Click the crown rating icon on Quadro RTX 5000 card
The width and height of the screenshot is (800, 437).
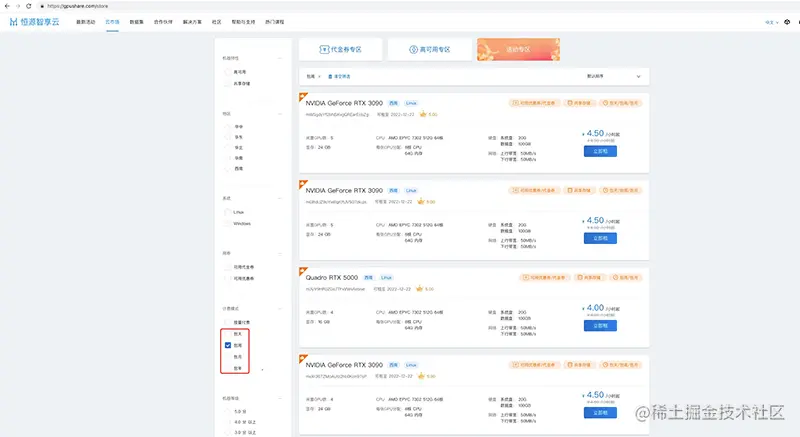coord(419,289)
